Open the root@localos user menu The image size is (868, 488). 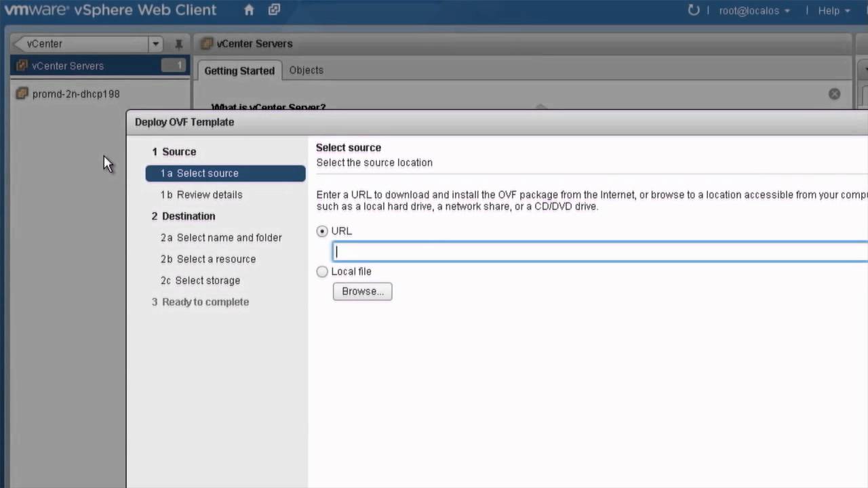pyautogui.click(x=754, y=11)
